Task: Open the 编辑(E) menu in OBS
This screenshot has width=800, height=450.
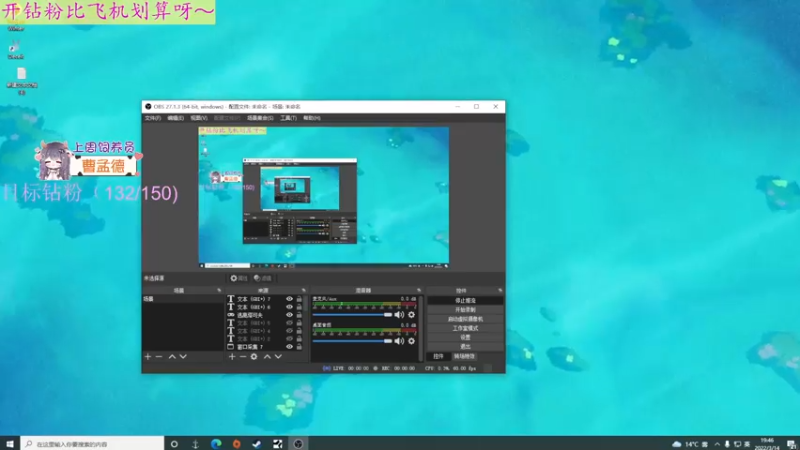Action: pyautogui.click(x=176, y=118)
